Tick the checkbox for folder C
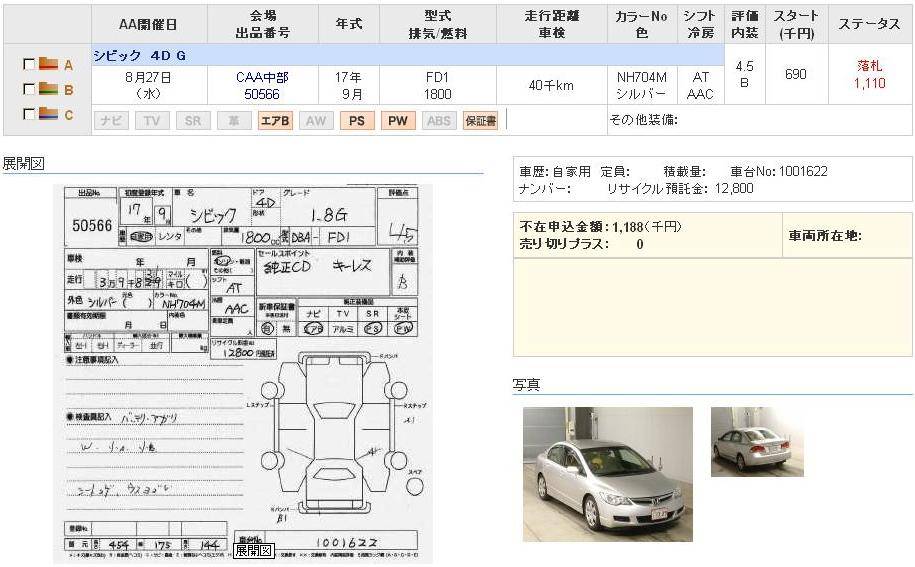915x567 pixels. (x=27, y=114)
